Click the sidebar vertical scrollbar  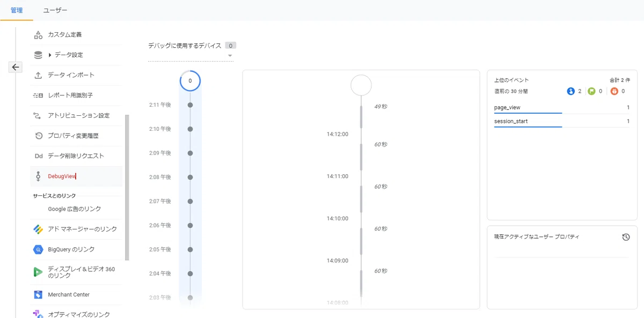pyautogui.click(x=127, y=188)
